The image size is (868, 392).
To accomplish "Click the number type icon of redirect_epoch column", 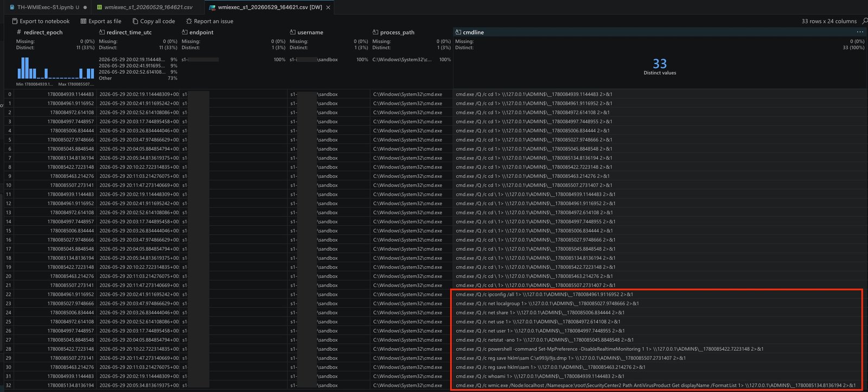I will click(19, 32).
